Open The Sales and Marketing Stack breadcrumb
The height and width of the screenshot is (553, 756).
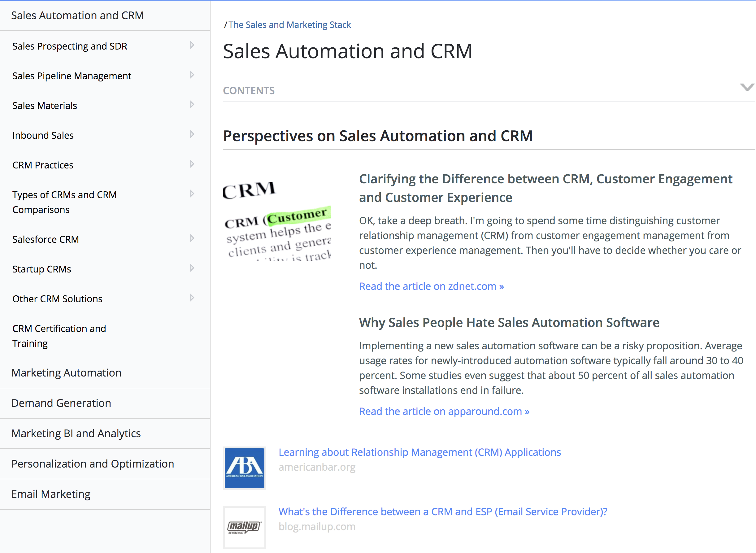pos(289,25)
